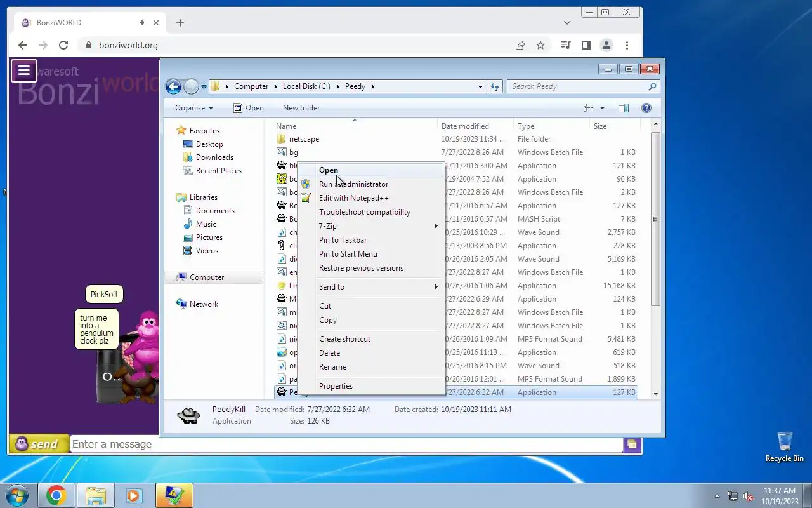This screenshot has width=812, height=508.
Task: Click the taskbar clock showing 11:37 AM
Action: 779,496
